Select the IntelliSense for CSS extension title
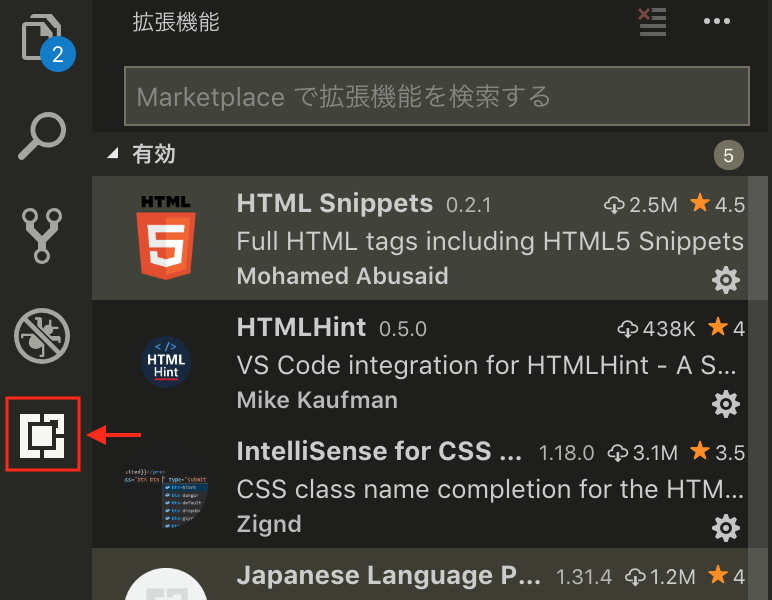 click(x=379, y=451)
